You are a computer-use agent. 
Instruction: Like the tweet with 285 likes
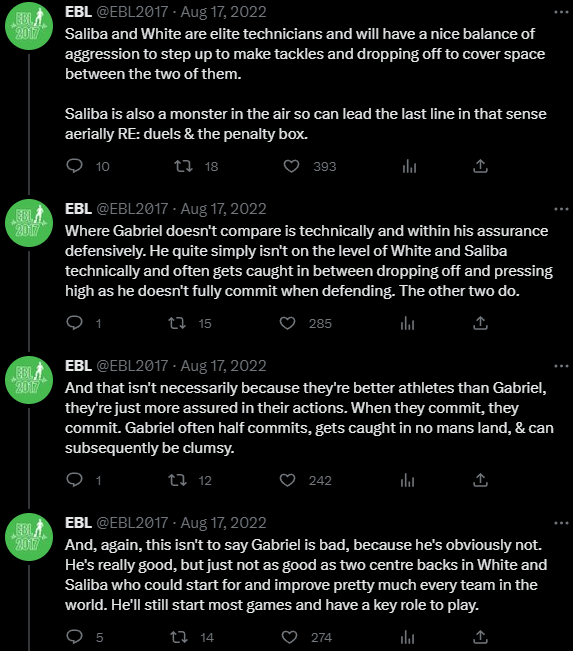click(287, 323)
